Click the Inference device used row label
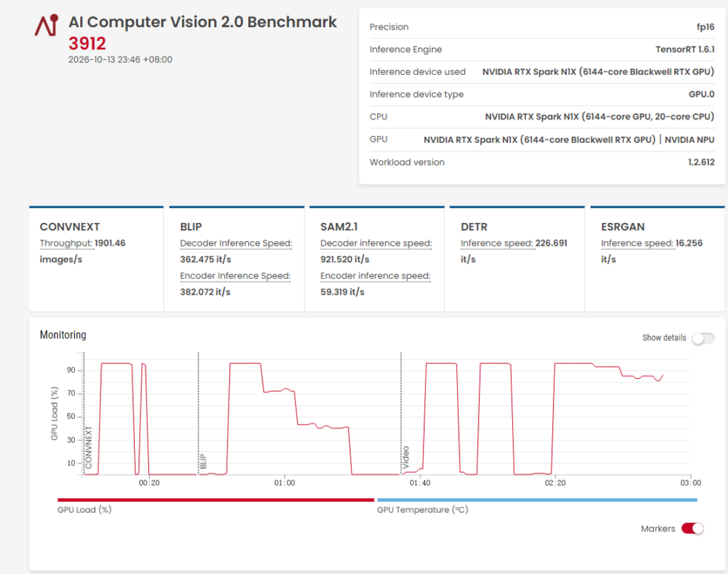This screenshot has height=574, width=728. 417,72
